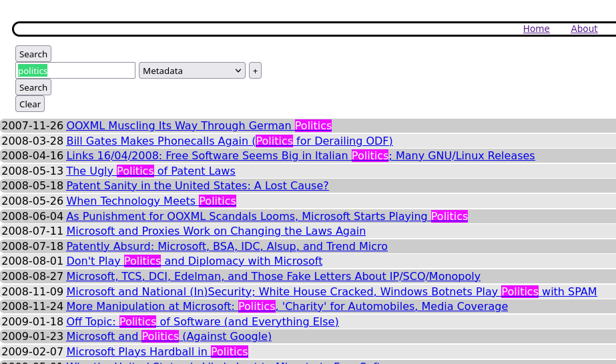This screenshot has width=616, height=364.
Task: Click the date 2009-02-07
Action: pyautogui.click(x=33, y=351)
